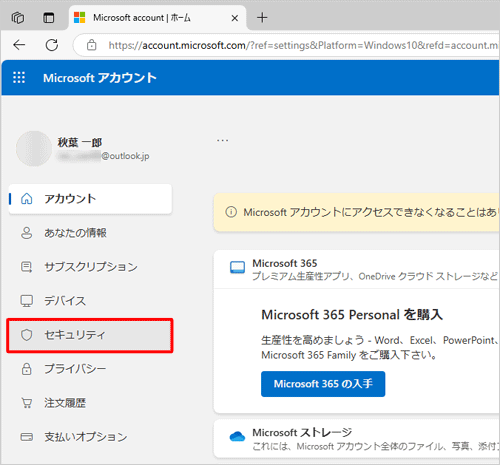Screen dimensions: 500x465
Task: Click the credit card icon beside 支払いオプション
Action: pos(27,437)
